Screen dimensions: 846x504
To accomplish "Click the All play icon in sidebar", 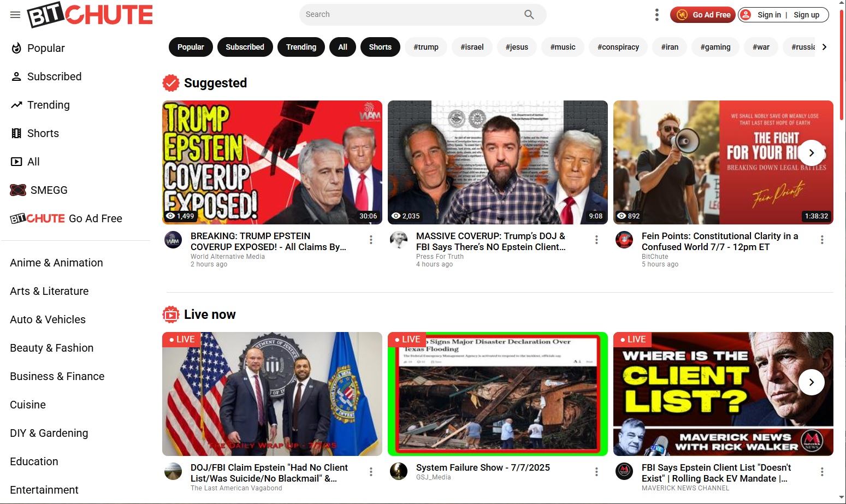I will pos(16,162).
